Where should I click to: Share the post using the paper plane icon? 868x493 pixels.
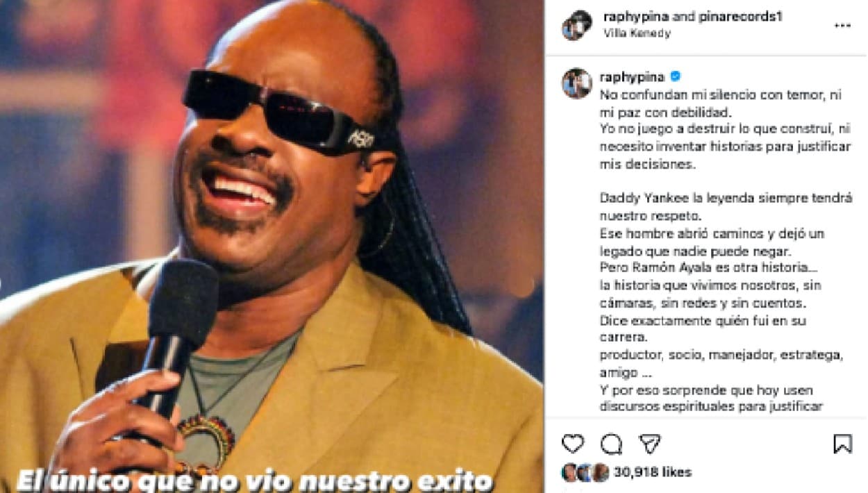click(649, 444)
